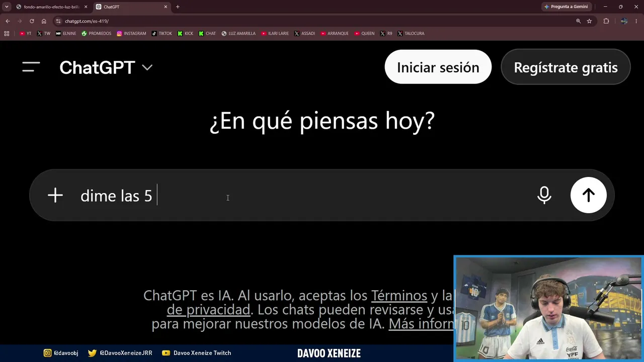Viewport: 644px width, 362px height.
Task: Restore down the browser window
Action: click(621, 7)
